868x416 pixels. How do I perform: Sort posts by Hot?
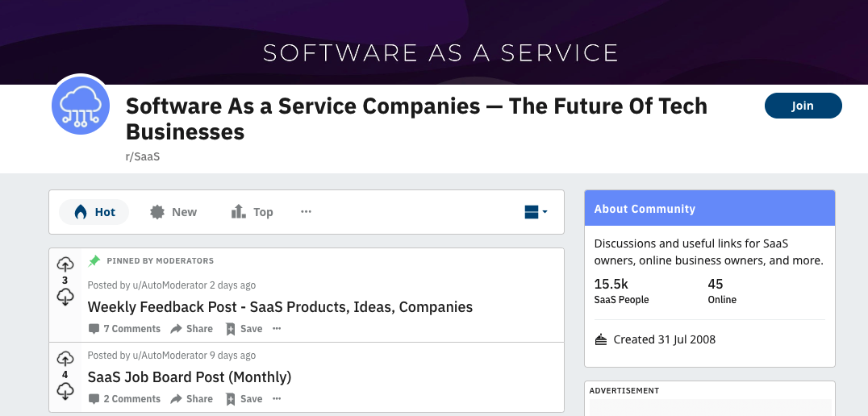point(94,212)
